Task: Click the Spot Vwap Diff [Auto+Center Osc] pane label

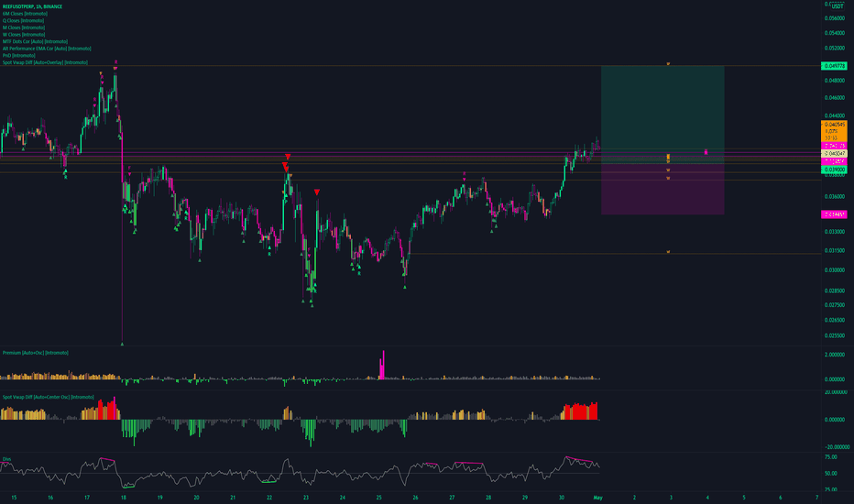Action: [x=48, y=397]
